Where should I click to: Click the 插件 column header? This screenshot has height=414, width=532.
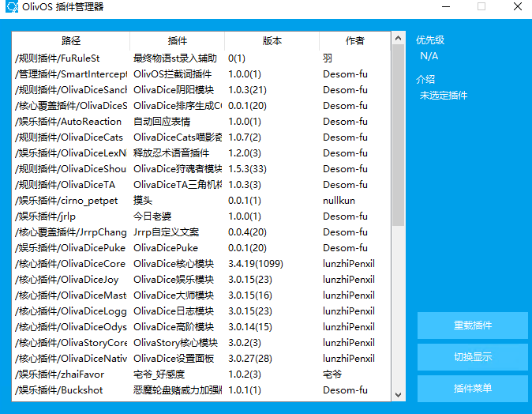178,41
